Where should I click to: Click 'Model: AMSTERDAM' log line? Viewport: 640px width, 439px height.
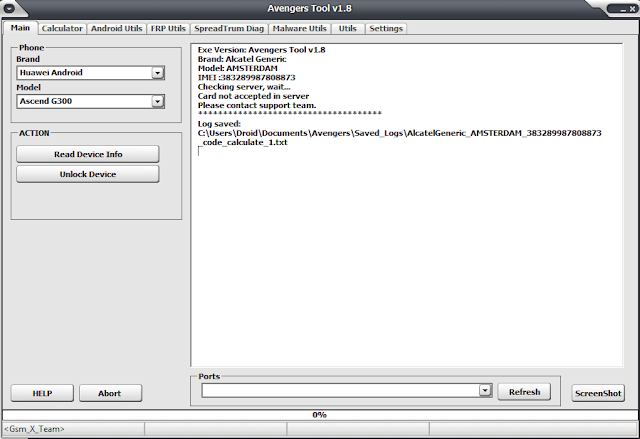238,68
